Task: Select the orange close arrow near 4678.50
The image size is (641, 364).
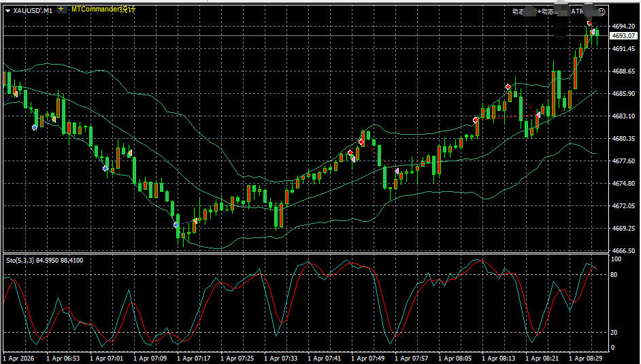Action: click(130, 153)
